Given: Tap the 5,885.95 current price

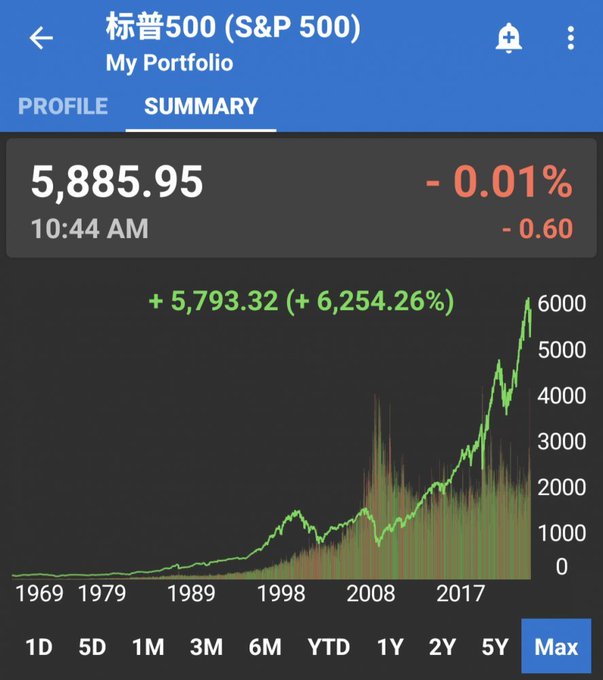Looking at the screenshot, I should click(117, 182).
